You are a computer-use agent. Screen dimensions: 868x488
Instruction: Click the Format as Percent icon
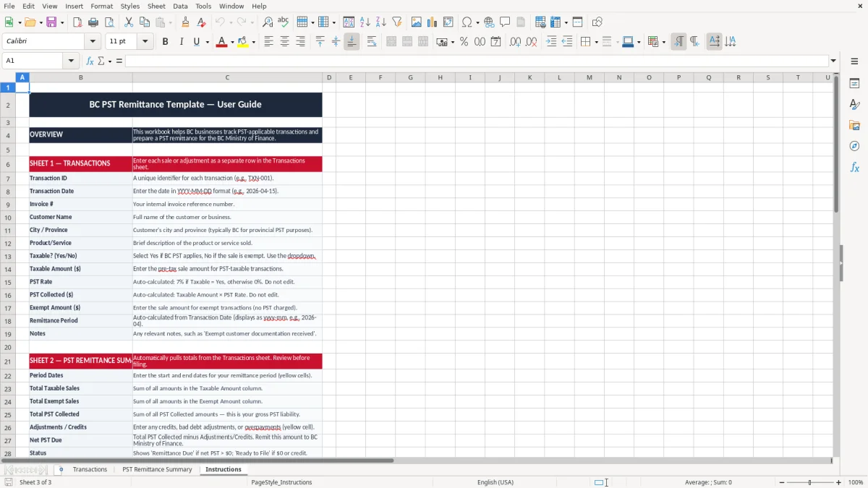(464, 42)
